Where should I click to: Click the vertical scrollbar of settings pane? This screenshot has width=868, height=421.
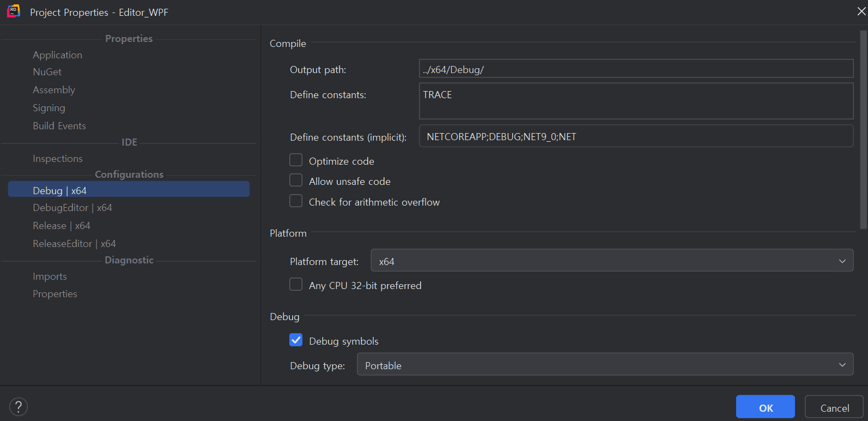coord(863,130)
